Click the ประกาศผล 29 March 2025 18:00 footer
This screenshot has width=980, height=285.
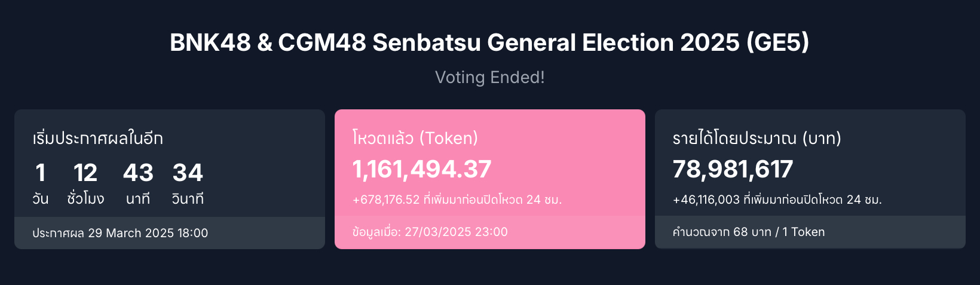click(120, 233)
